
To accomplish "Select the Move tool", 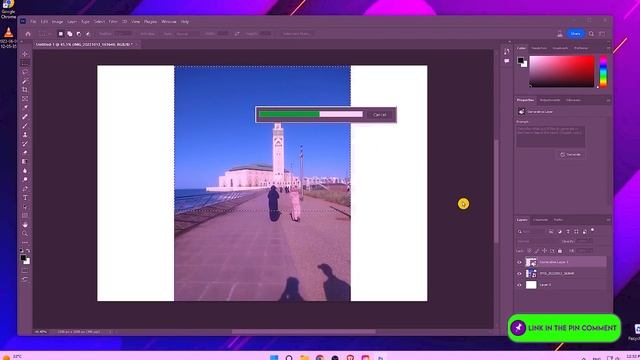I will (x=25, y=54).
